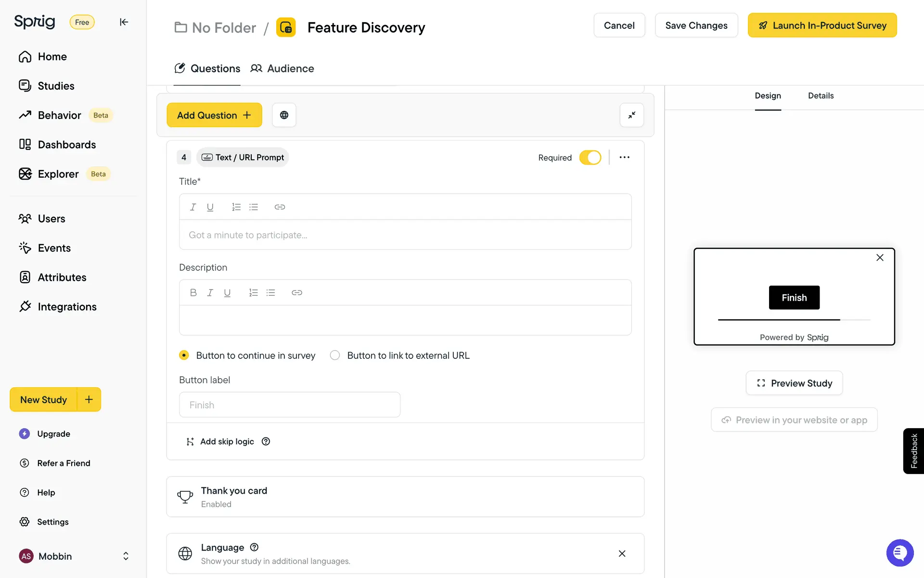Click underline icon in Title toolbar
The width and height of the screenshot is (924, 578).
point(210,207)
